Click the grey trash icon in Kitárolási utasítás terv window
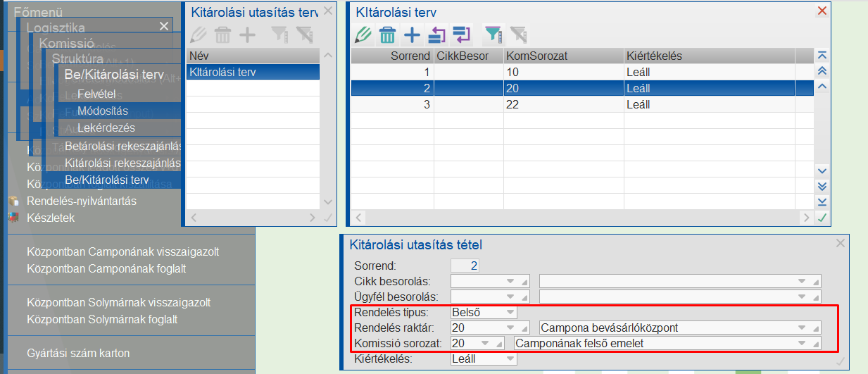Image resolution: width=868 pixels, height=374 pixels. (222, 34)
